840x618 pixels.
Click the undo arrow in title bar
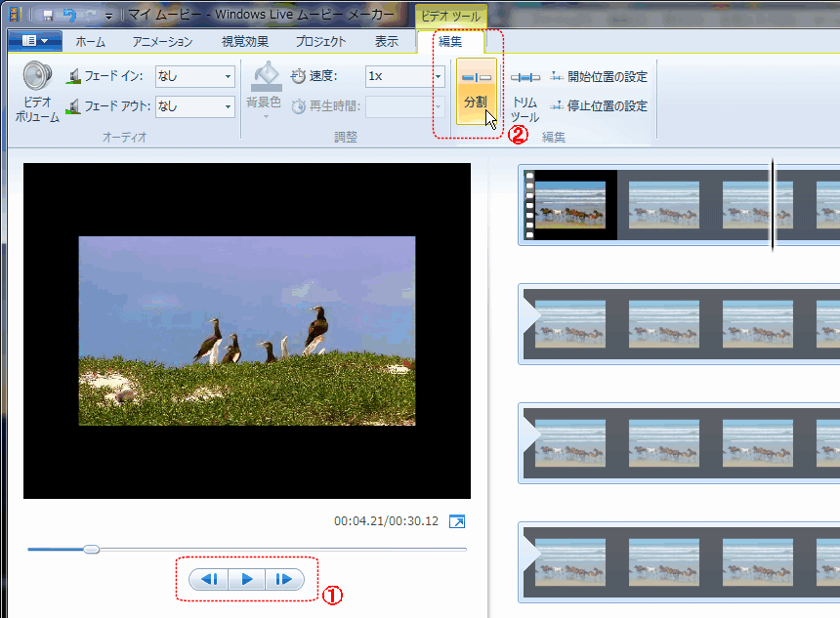click(x=68, y=15)
